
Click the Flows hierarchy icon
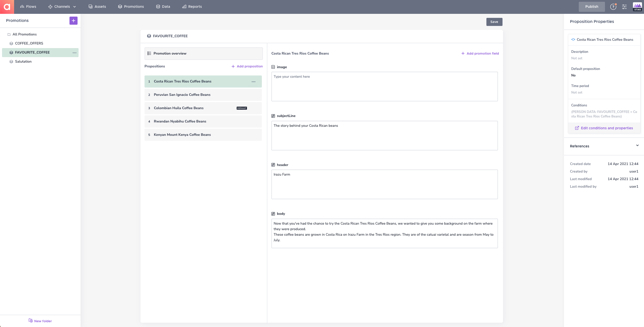22,7
